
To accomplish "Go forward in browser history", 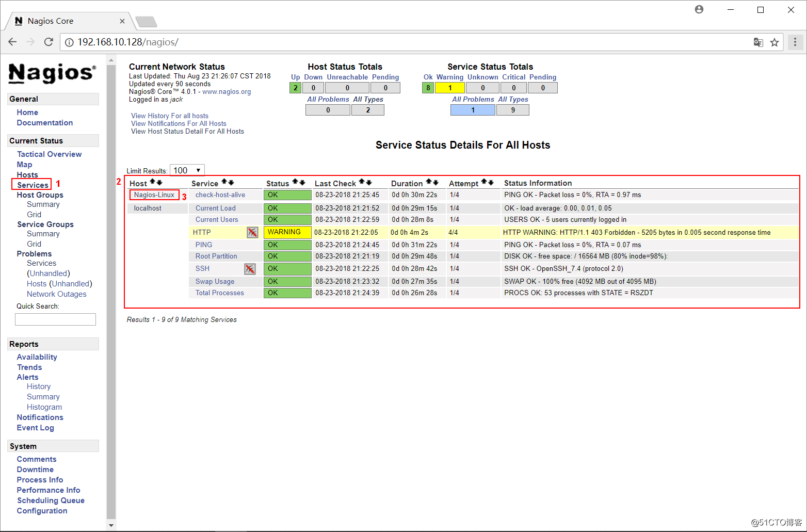I will pyautogui.click(x=30, y=42).
